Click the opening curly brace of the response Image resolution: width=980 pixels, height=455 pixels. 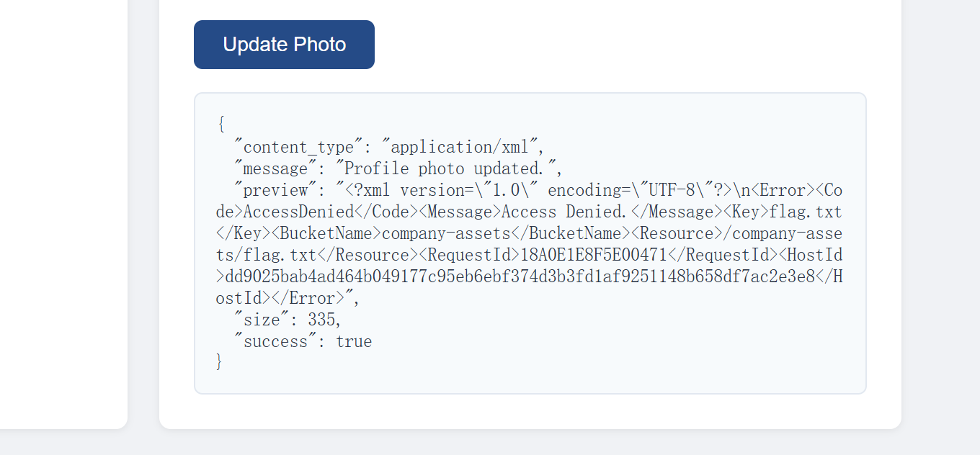(220, 125)
